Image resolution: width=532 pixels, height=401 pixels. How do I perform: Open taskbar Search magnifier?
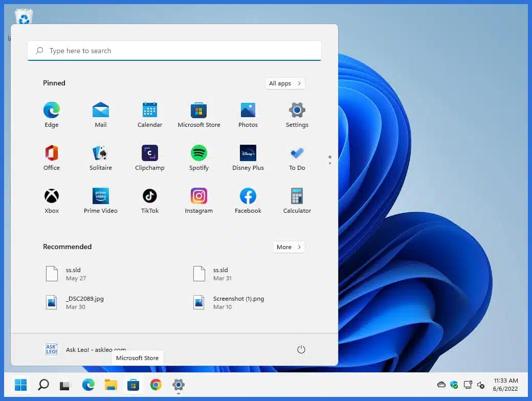[43, 385]
